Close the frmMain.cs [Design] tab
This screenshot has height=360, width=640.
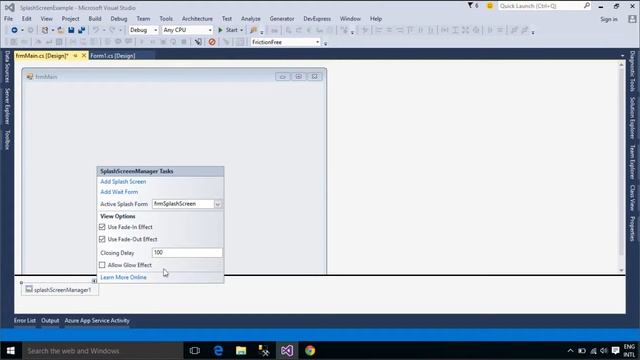(x=84, y=56)
